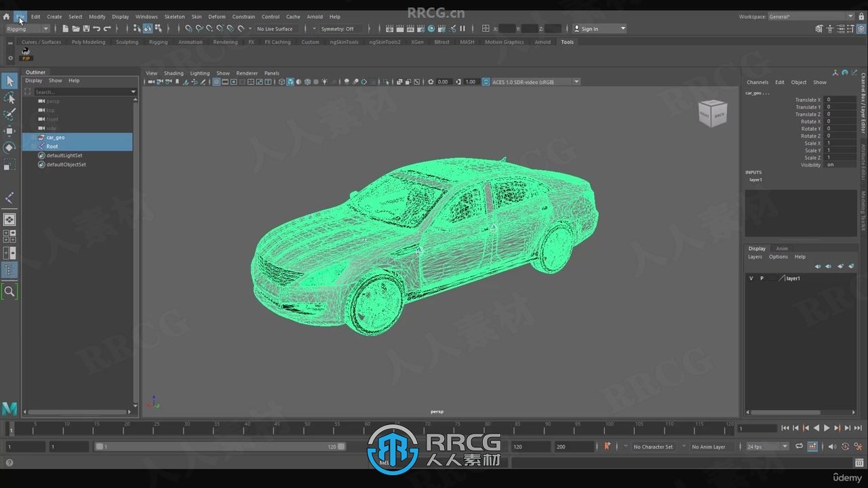Screen dimensions: 868x488
Task: Toggle layer1 playback P box
Action: (762, 279)
